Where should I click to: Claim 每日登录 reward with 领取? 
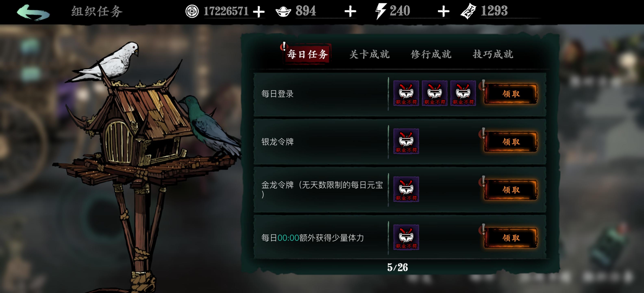point(511,94)
